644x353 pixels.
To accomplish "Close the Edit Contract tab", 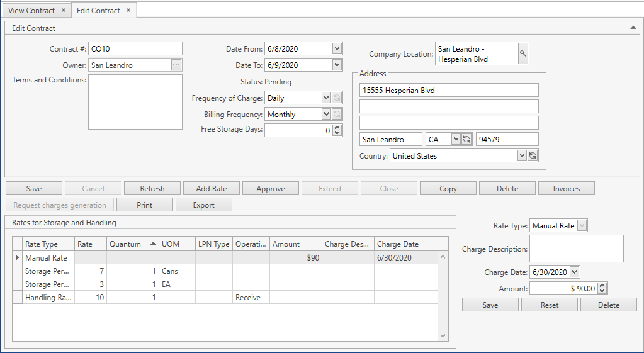I will pos(128,11).
